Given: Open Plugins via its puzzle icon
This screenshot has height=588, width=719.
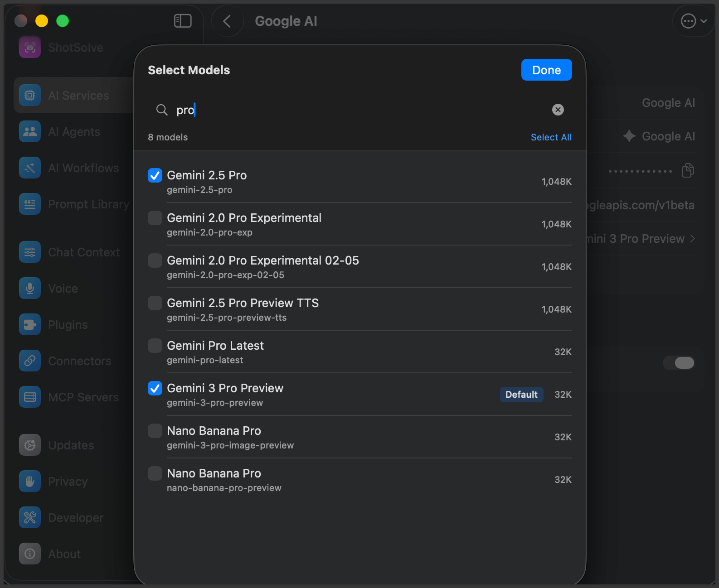Looking at the screenshot, I should pyautogui.click(x=30, y=324).
